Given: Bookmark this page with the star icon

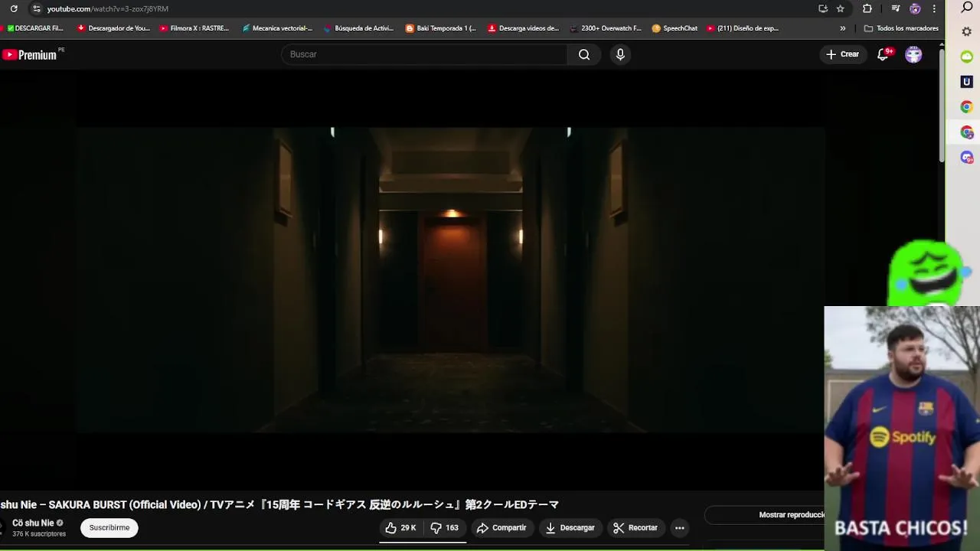Looking at the screenshot, I should 841,8.
